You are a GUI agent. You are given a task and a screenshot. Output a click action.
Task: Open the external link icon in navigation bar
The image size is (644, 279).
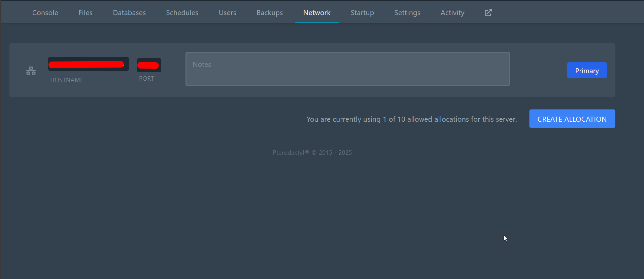coord(488,13)
